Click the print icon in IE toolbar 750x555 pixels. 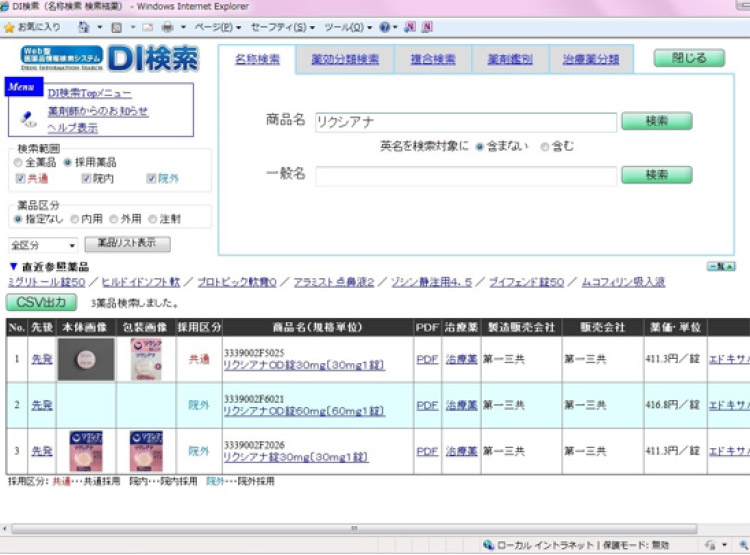point(167,26)
